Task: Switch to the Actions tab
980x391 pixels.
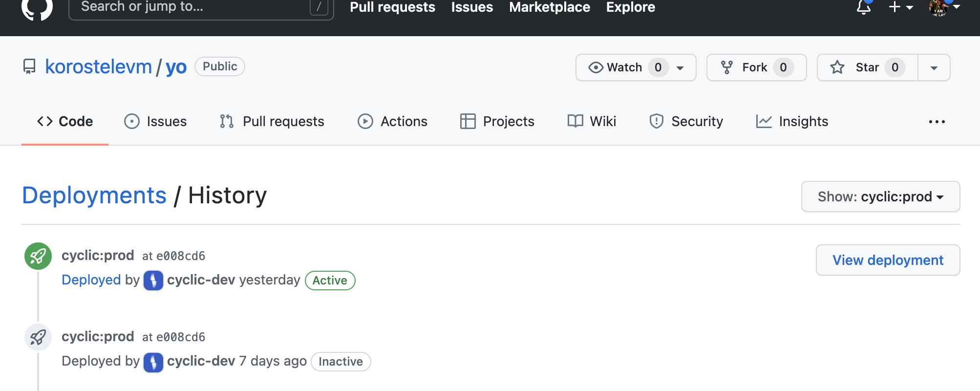Action: 392,121
